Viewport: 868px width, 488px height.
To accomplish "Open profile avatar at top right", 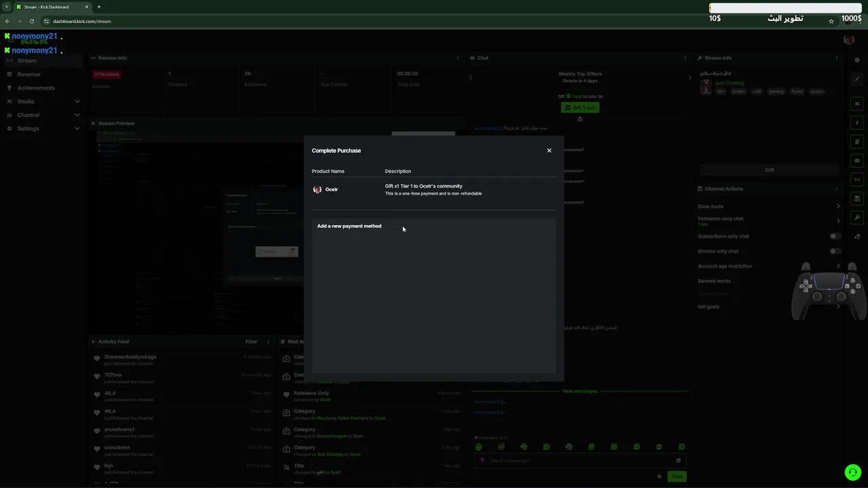I will click(x=848, y=40).
